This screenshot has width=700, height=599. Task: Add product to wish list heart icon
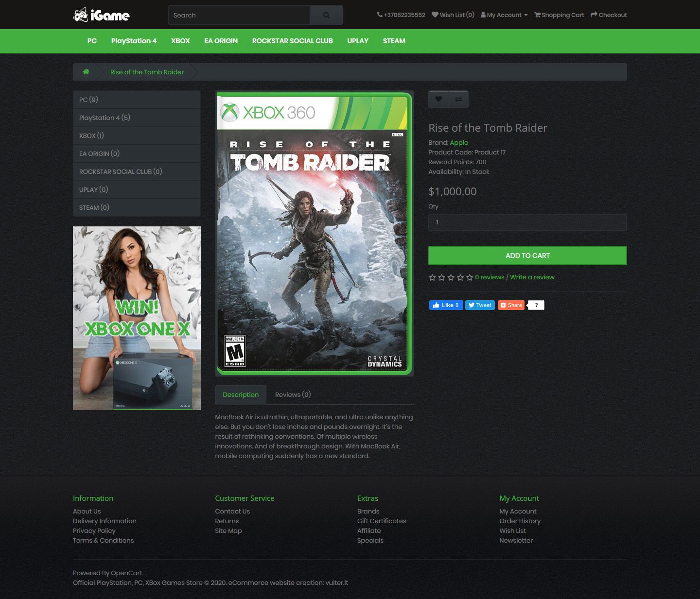438,99
